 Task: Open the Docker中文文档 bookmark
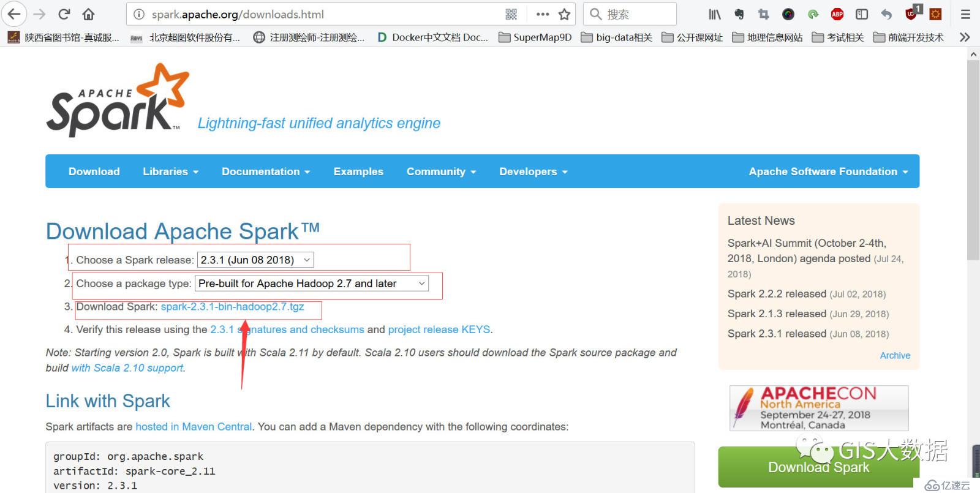coord(432,37)
